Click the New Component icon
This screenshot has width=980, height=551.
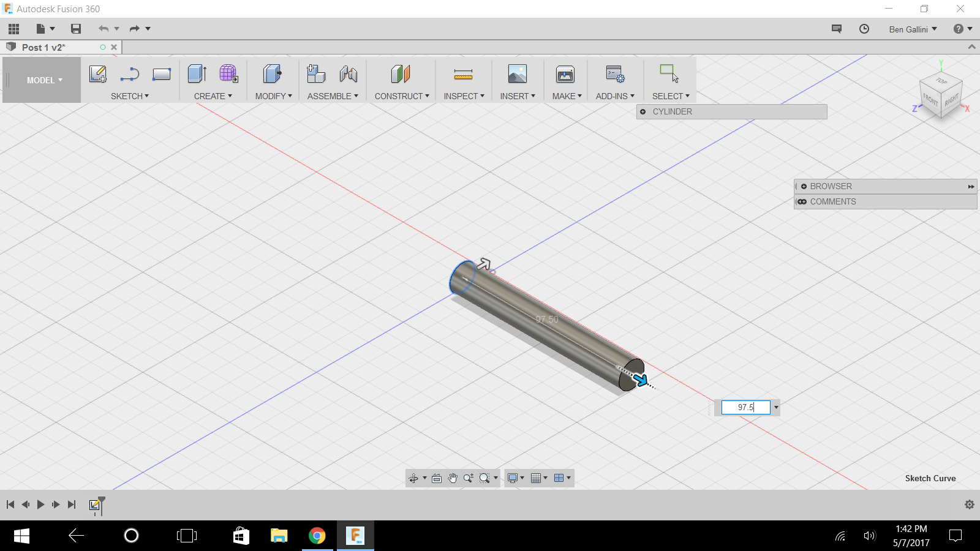coord(316,74)
